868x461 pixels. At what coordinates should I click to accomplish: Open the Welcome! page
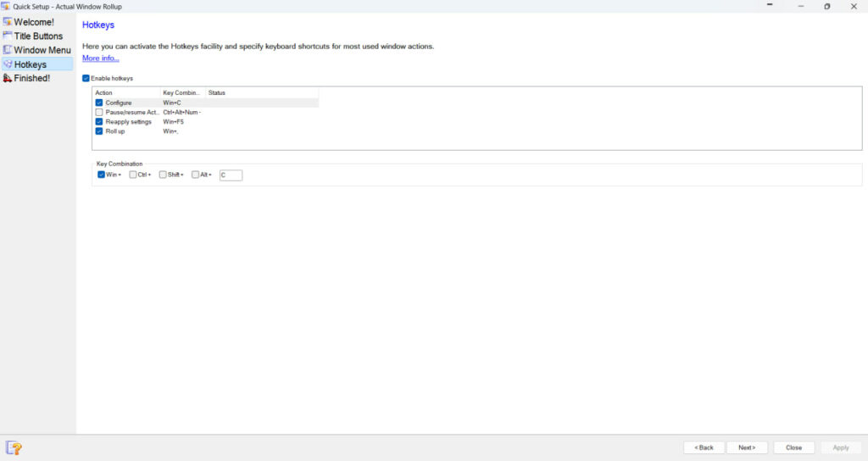pyautogui.click(x=34, y=22)
